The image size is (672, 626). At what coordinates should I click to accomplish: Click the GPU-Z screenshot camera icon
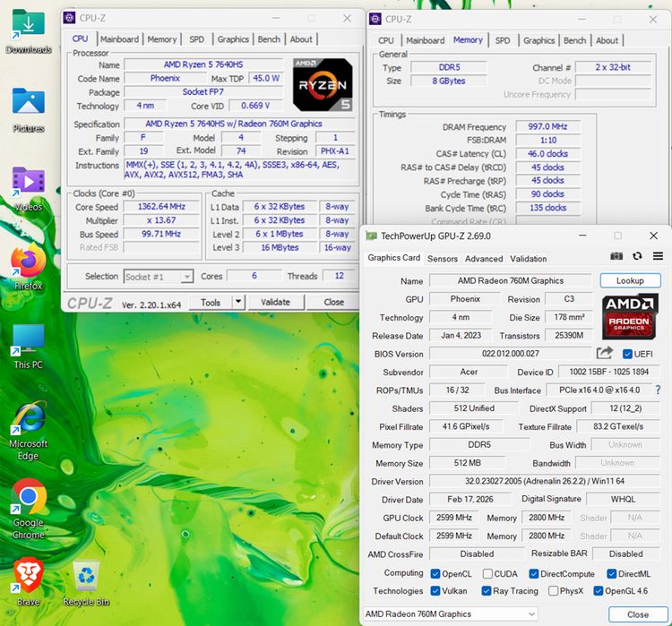pyautogui.click(x=616, y=256)
